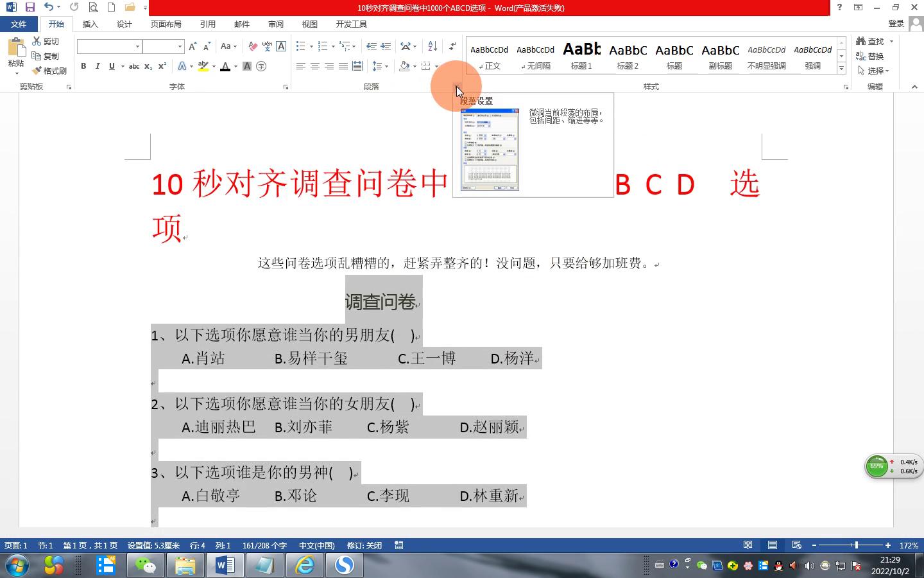
Task: Switch to the 插入 (Insert) tab
Action: tap(90, 24)
